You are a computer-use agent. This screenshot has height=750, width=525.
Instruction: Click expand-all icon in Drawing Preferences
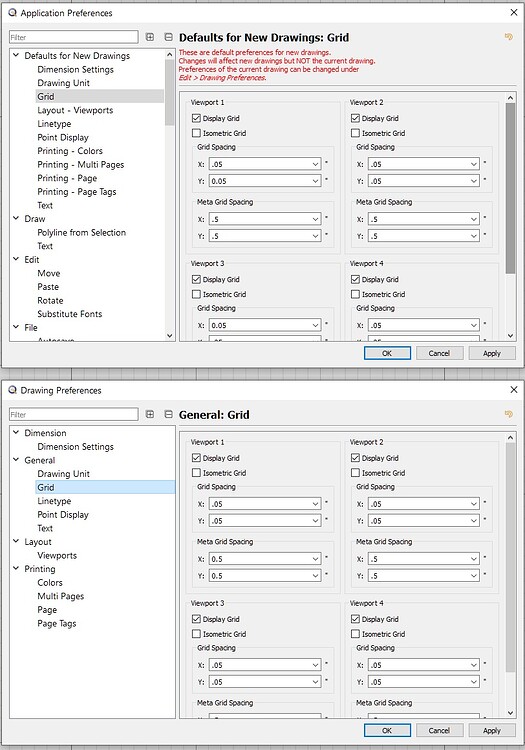point(150,414)
